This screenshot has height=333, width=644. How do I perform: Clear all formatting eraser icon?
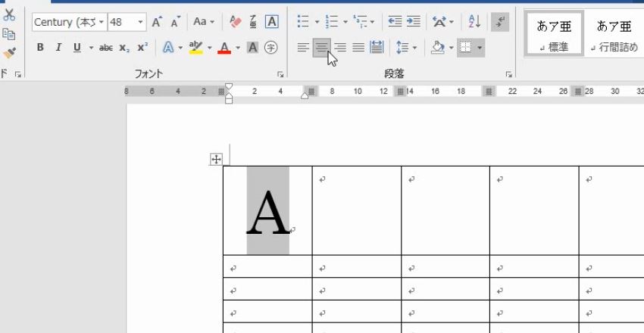pyautogui.click(x=236, y=22)
